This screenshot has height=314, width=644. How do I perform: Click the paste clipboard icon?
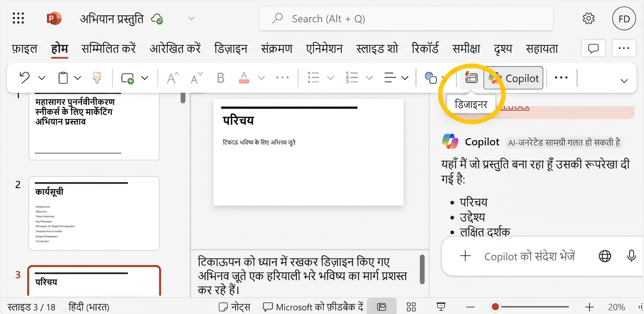63,78
